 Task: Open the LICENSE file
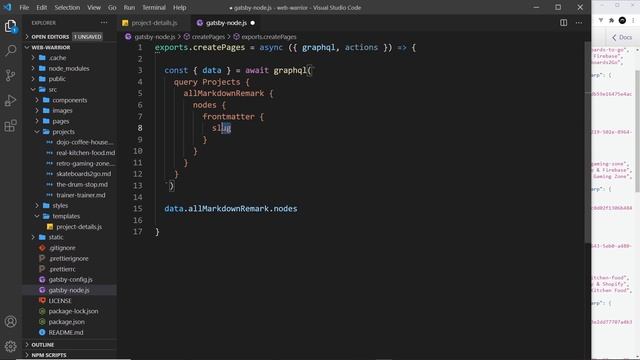(x=69, y=301)
